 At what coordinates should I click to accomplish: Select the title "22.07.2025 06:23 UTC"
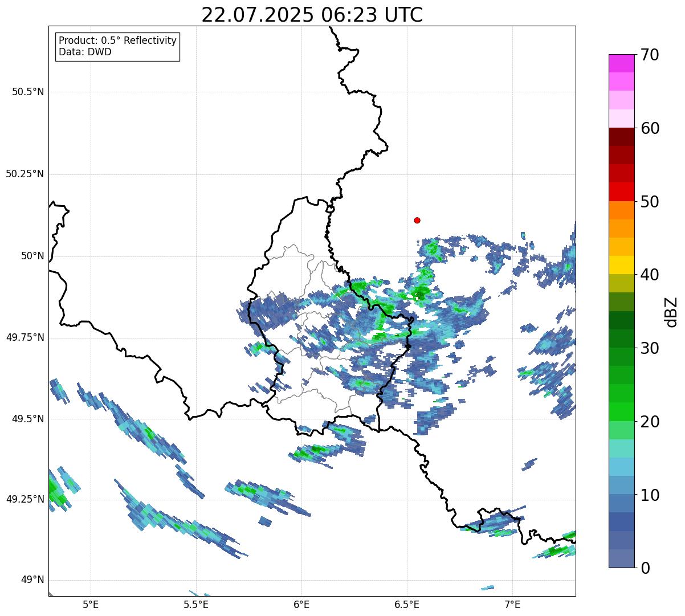coord(312,15)
